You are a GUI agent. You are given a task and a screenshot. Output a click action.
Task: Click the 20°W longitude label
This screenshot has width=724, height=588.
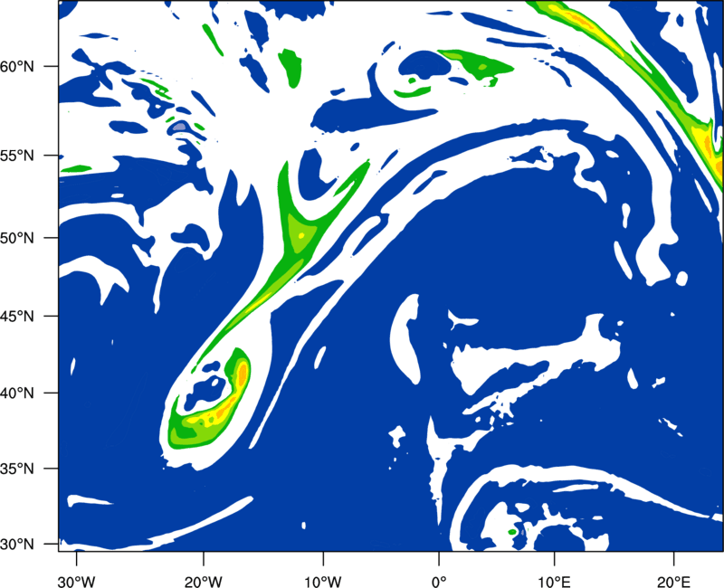coord(204,582)
